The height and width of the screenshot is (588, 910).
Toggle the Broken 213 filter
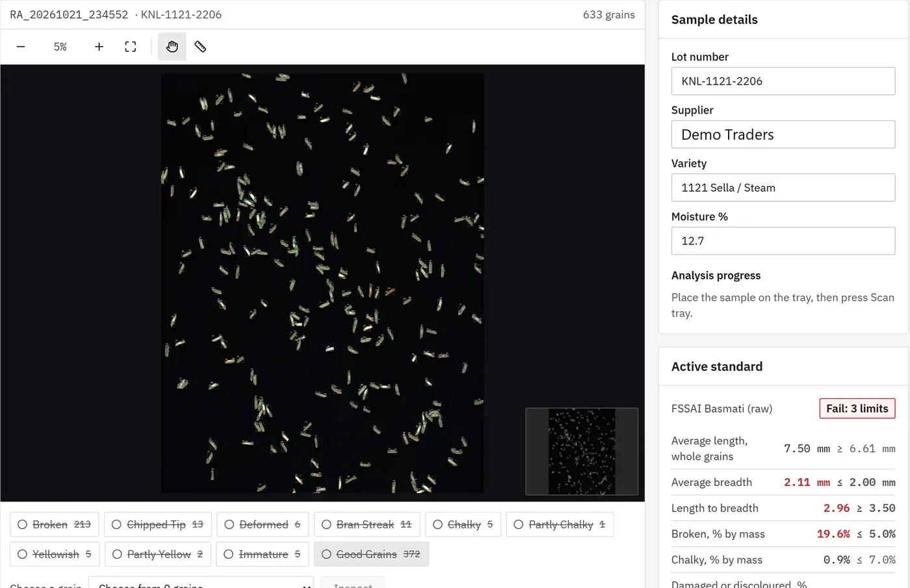(55, 524)
